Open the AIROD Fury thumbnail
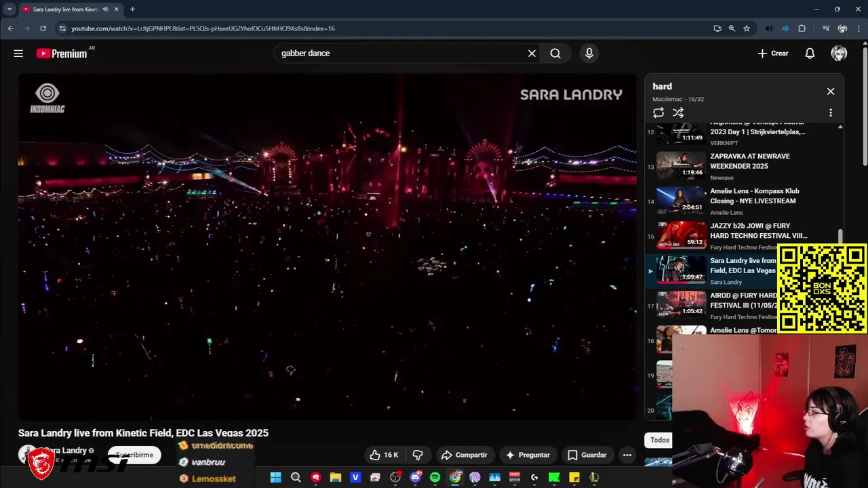This screenshot has width=868, height=488. [x=682, y=304]
